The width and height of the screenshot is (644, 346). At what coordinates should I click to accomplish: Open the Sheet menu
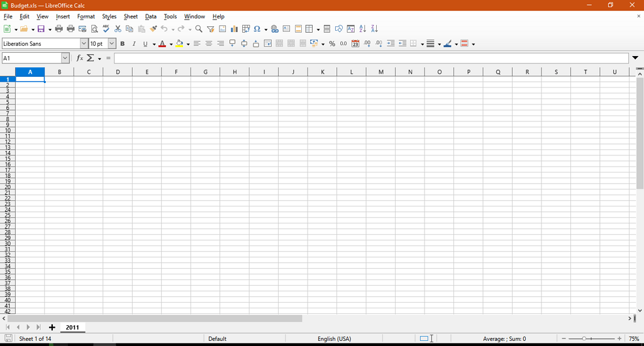click(131, 16)
